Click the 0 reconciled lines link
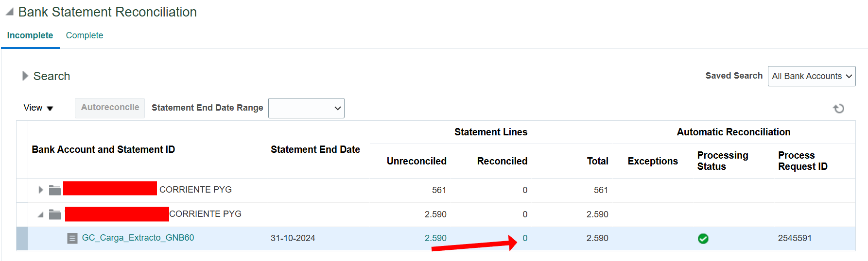Viewport: 868px width, 261px height. 525,238
